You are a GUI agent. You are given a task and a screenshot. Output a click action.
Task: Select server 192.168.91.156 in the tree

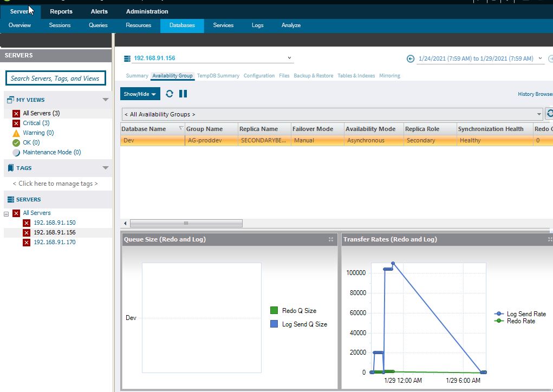tap(55, 233)
